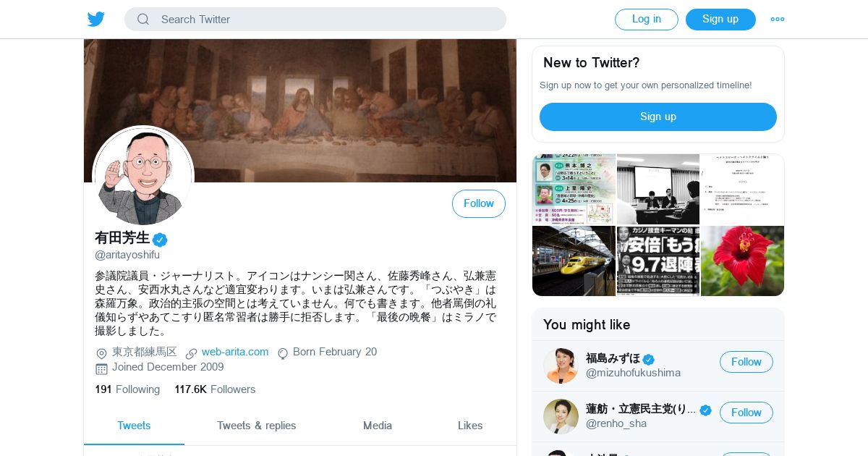This screenshot has height=456, width=868.
Task: Open 有田芳生's cartoon profile avatar
Action: click(143, 177)
